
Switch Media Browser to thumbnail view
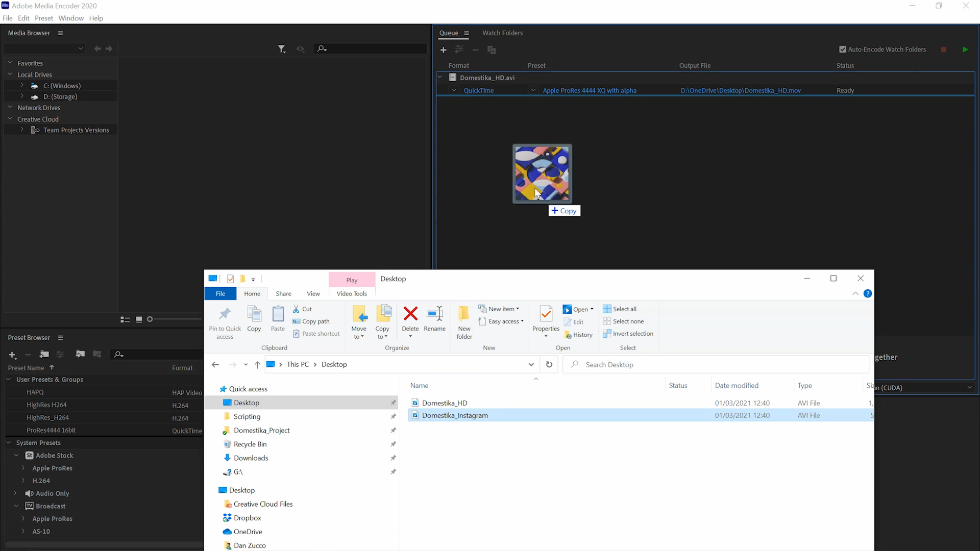tap(139, 319)
